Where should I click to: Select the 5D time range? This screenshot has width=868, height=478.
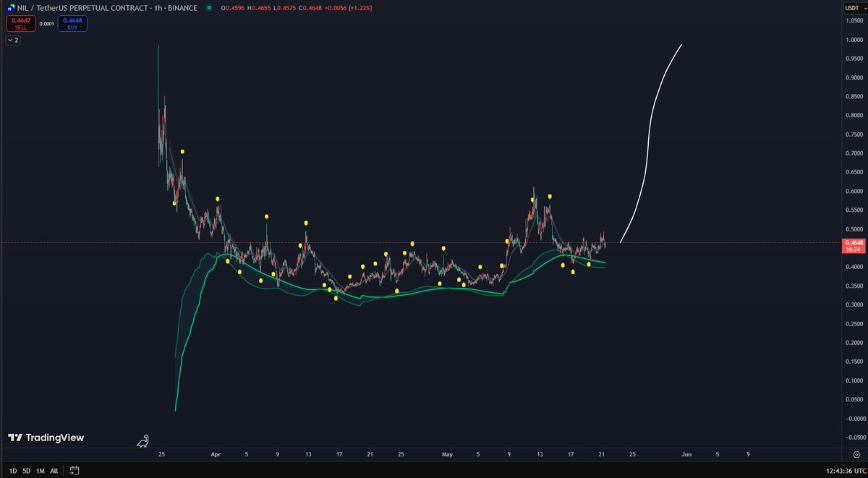[x=26, y=471]
